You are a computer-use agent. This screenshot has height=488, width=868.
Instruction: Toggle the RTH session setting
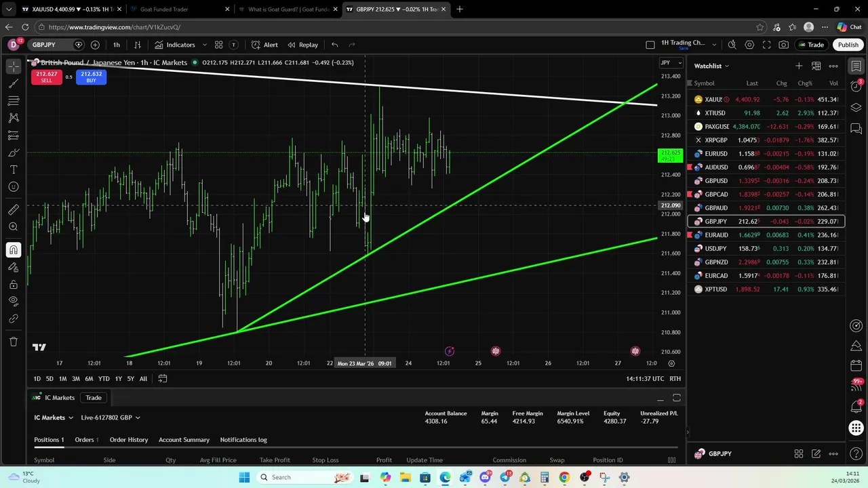pyautogui.click(x=675, y=379)
